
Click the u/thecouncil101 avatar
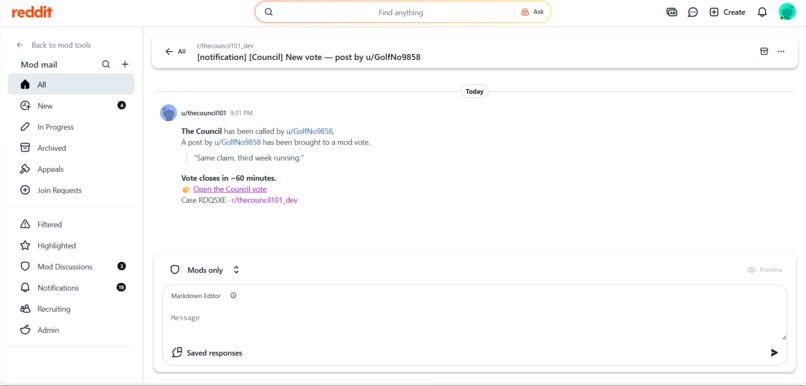169,113
